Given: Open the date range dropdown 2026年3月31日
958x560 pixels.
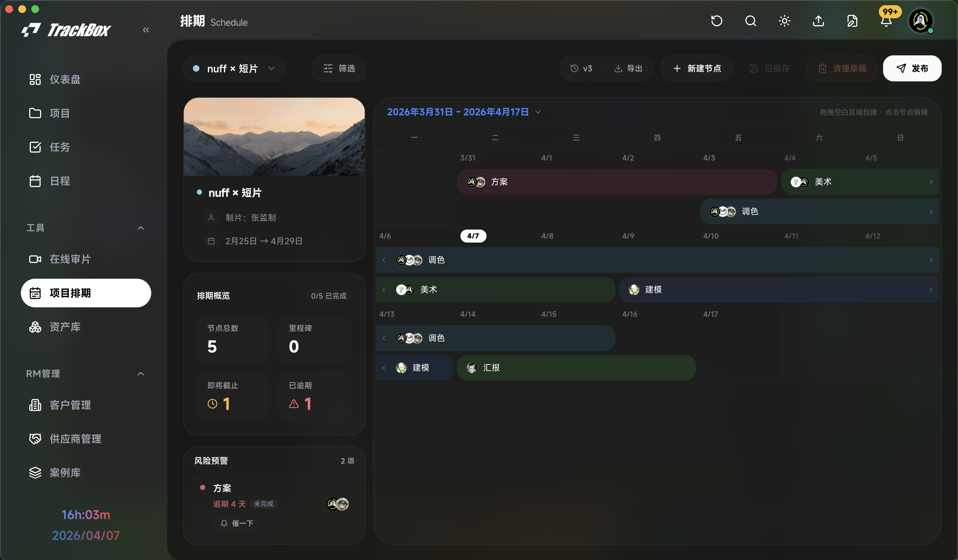Looking at the screenshot, I should (464, 112).
